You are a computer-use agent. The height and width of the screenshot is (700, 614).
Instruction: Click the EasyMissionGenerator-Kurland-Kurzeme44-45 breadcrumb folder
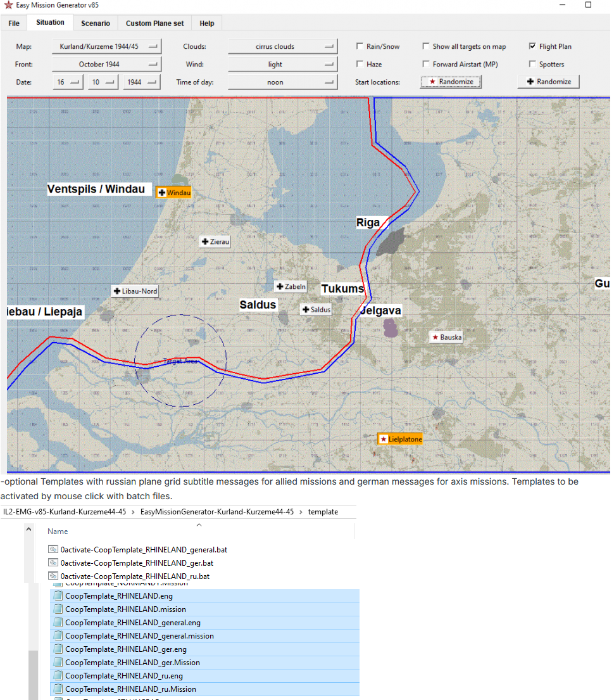coord(217,512)
